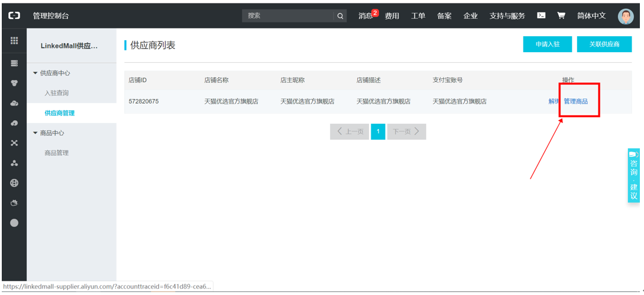This screenshot has width=644, height=295.
Task: Open the globe icon in sidebar
Action: (14, 183)
